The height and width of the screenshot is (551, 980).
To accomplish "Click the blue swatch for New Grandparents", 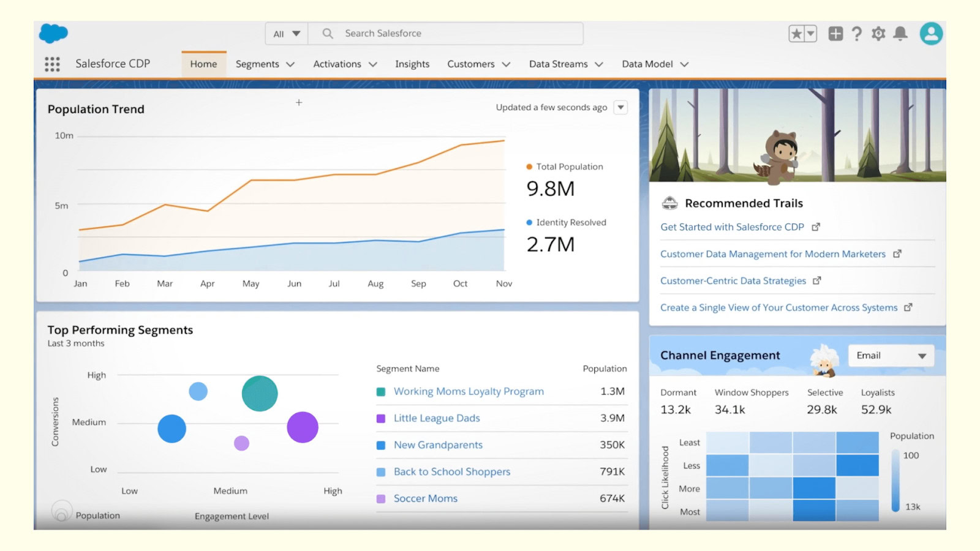I will tap(381, 446).
